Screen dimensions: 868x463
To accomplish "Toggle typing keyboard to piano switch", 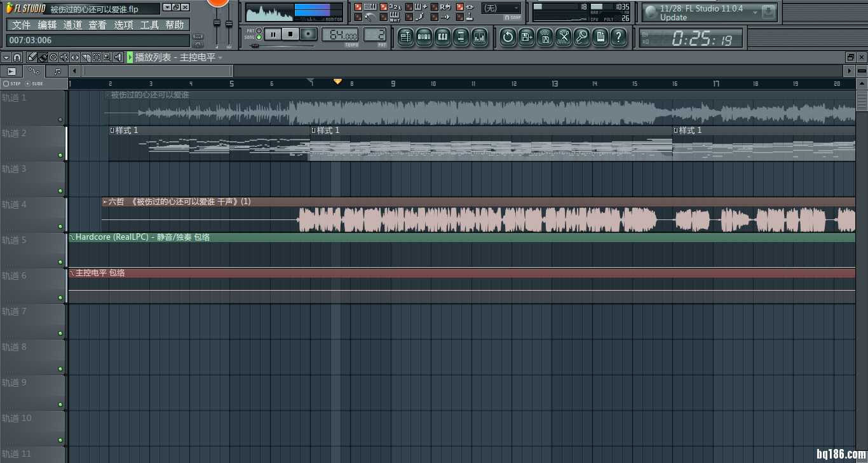I will point(358,7).
